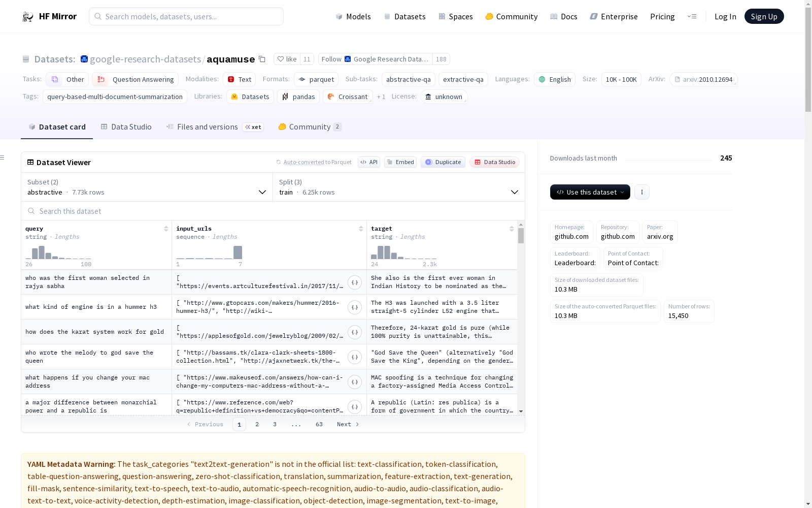Like the aquamuse dataset
Screen dimensions: 812x508
pyautogui.click(x=287, y=59)
